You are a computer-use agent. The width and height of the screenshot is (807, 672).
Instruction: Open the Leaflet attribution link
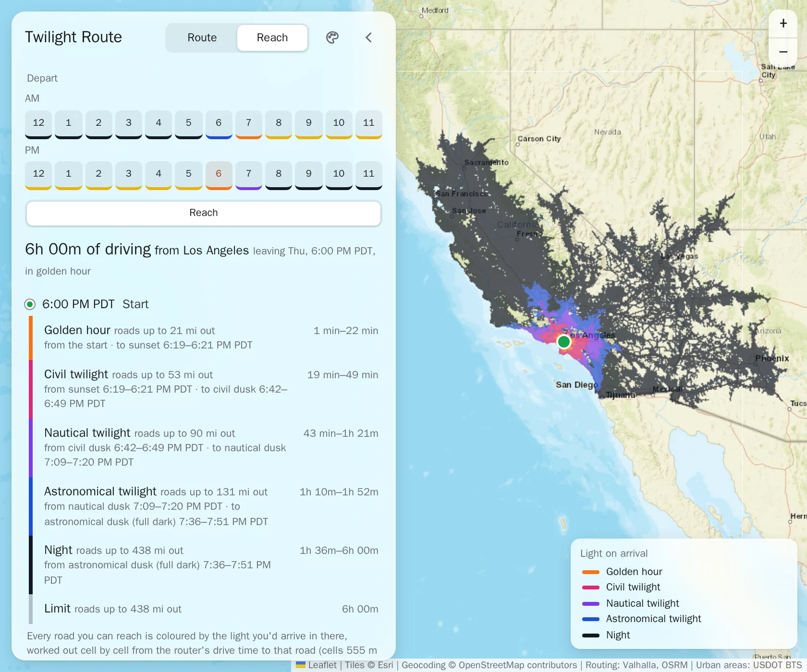point(317,665)
